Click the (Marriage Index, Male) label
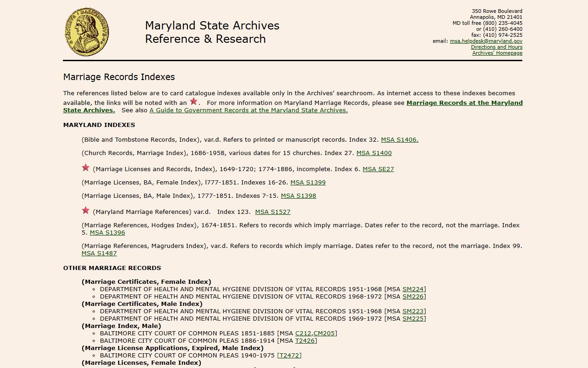 [x=121, y=326]
